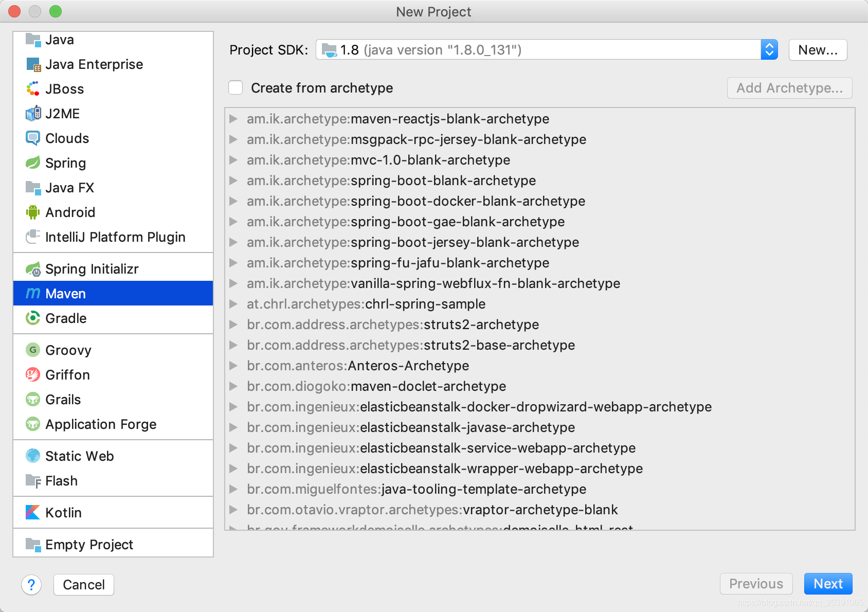
Task: Click the Kotlin logo icon
Action: pyautogui.click(x=33, y=513)
